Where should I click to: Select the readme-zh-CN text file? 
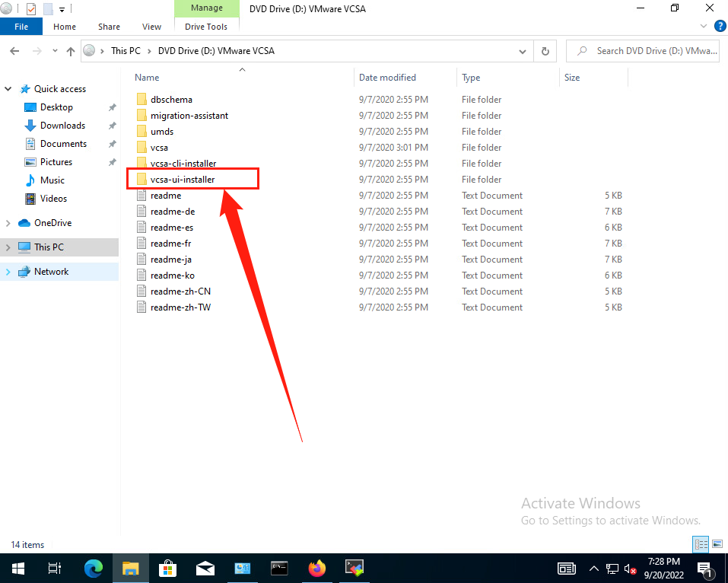(x=173, y=291)
